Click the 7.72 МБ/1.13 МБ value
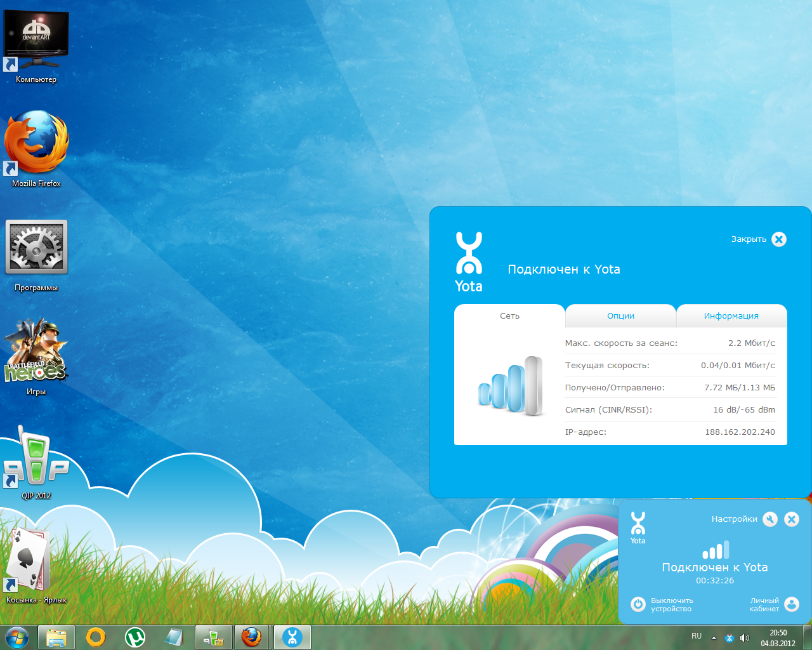 [740, 387]
